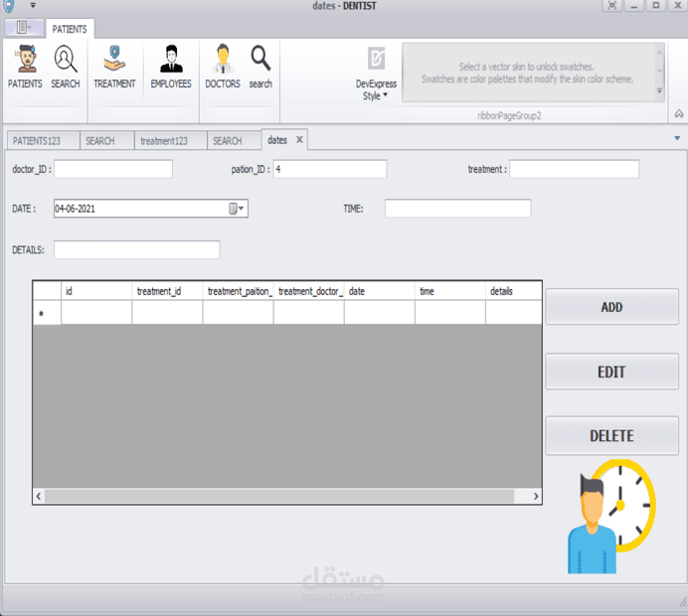The width and height of the screenshot is (688, 616).
Task: Click the empty date cell in the new row
Action: (x=379, y=313)
